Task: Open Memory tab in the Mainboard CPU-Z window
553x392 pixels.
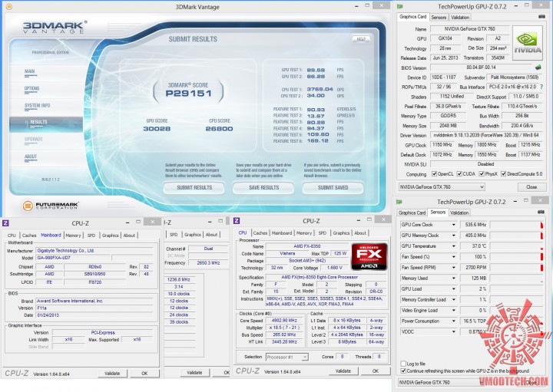Action: click(x=73, y=236)
